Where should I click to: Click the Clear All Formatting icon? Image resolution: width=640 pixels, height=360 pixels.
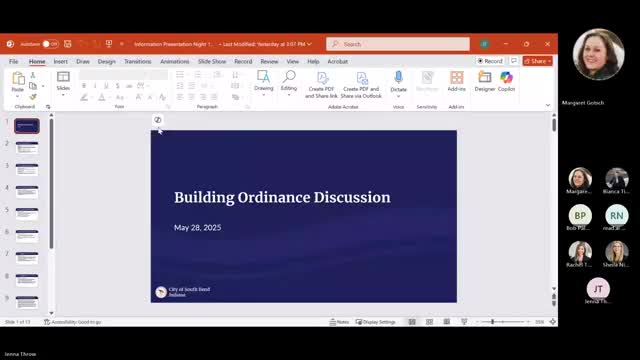click(162, 97)
